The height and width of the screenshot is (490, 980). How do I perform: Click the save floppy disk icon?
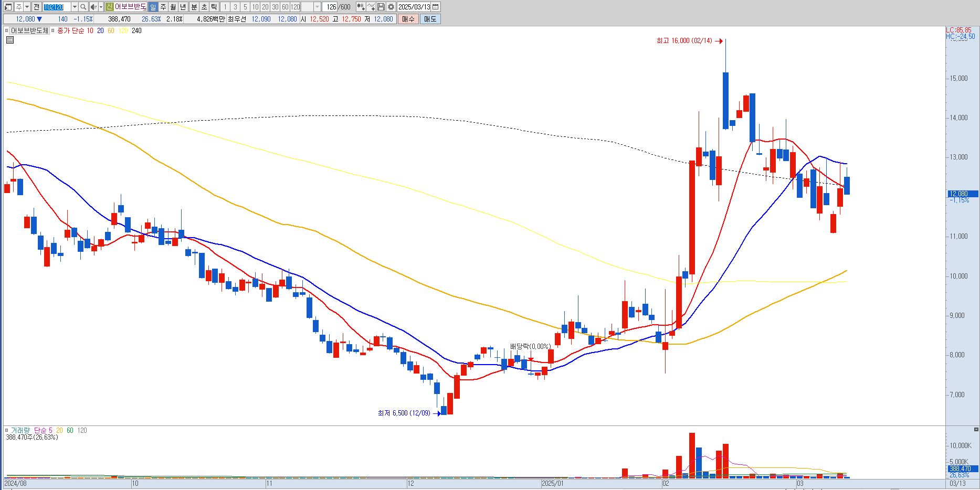click(x=381, y=7)
